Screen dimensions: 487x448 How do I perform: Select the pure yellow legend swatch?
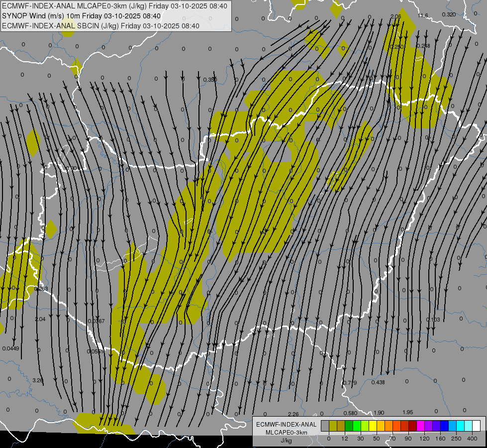373,426
